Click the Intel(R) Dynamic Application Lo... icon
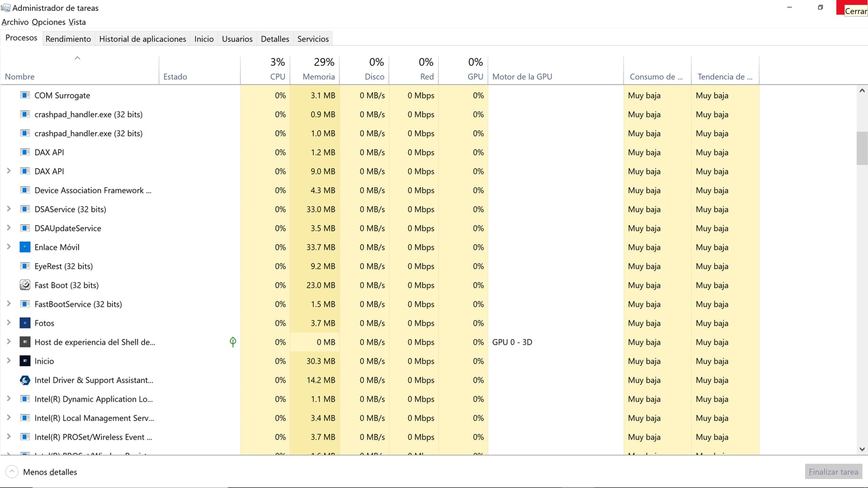 click(25, 399)
